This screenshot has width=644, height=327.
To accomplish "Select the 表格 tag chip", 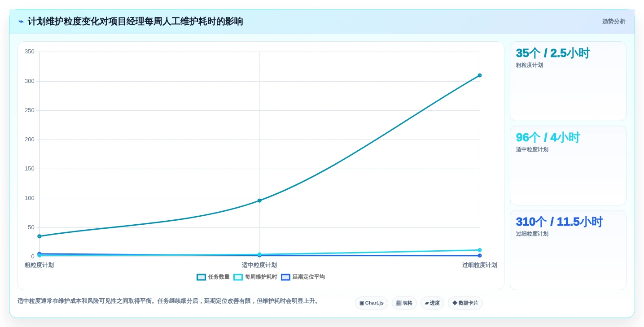I will [404, 303].
